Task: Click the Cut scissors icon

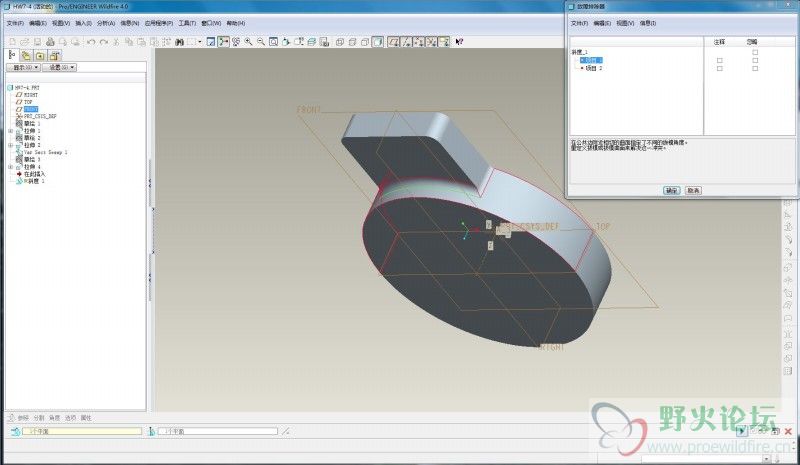Action: coord(116,42)
